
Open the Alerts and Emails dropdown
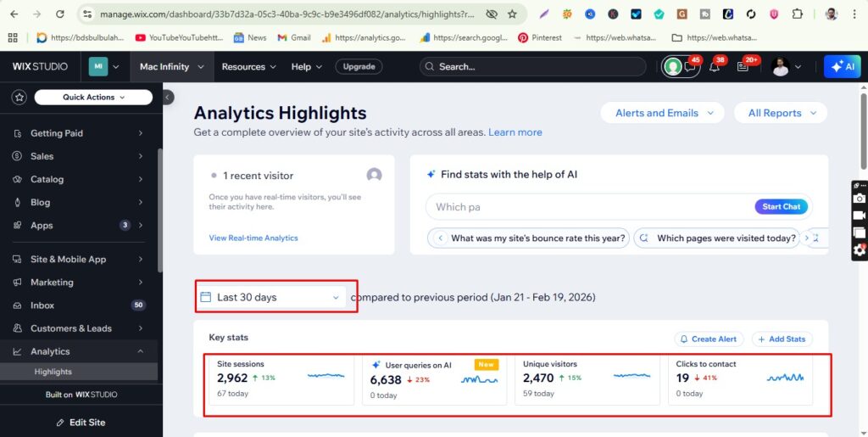click(662, 113)
